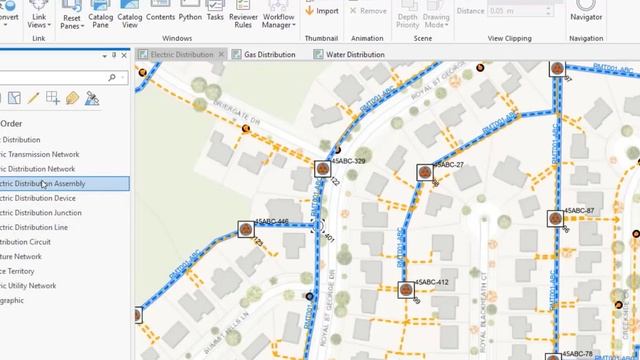
Task: Click the Contents search box
Action: point(53,78)
